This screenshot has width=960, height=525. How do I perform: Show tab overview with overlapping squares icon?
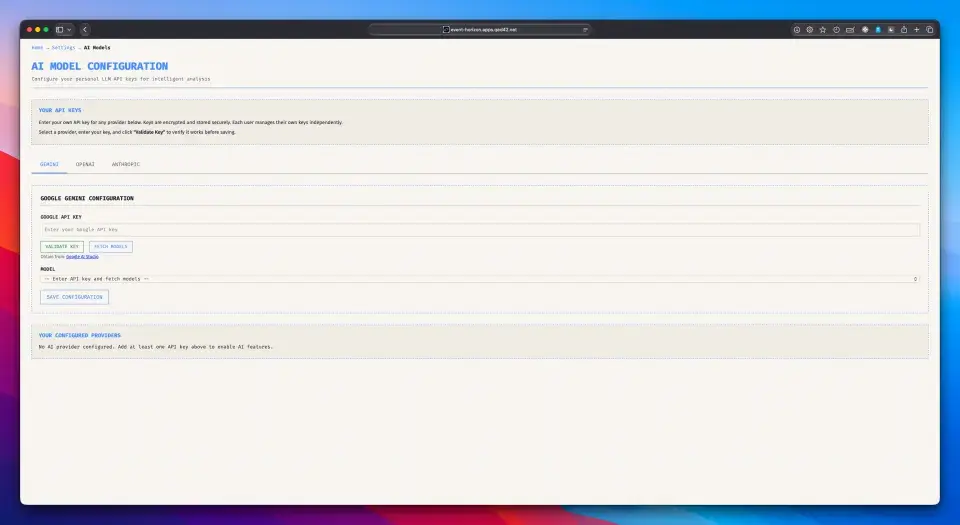929,29
